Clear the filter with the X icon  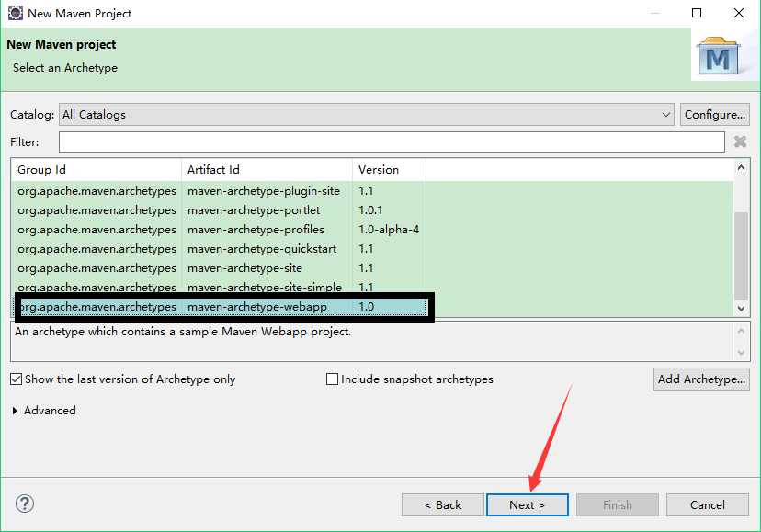pos(740,141)
